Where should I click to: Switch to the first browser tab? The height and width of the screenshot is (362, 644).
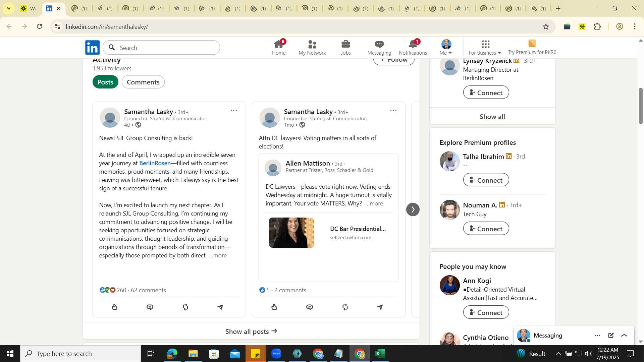click(28, 8)
